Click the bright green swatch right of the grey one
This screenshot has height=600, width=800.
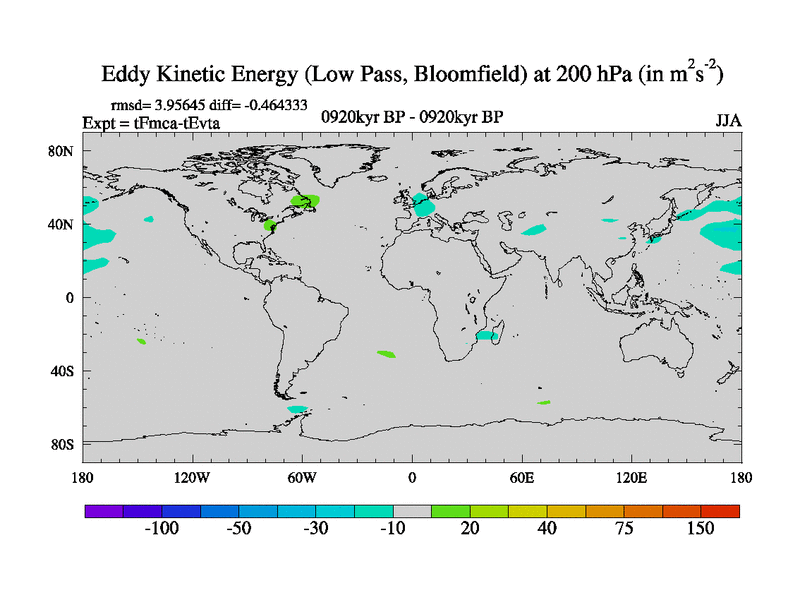450,511
